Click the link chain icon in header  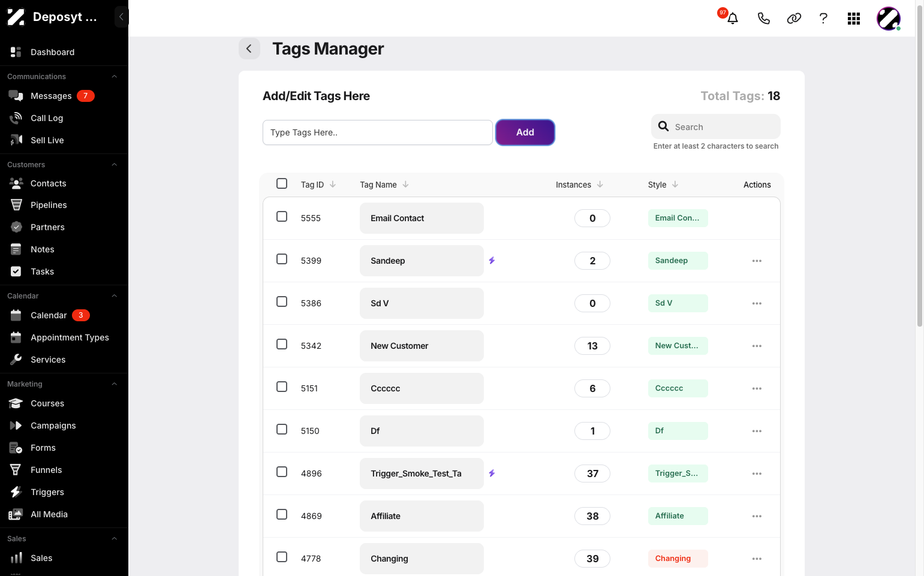click(794, 19)
